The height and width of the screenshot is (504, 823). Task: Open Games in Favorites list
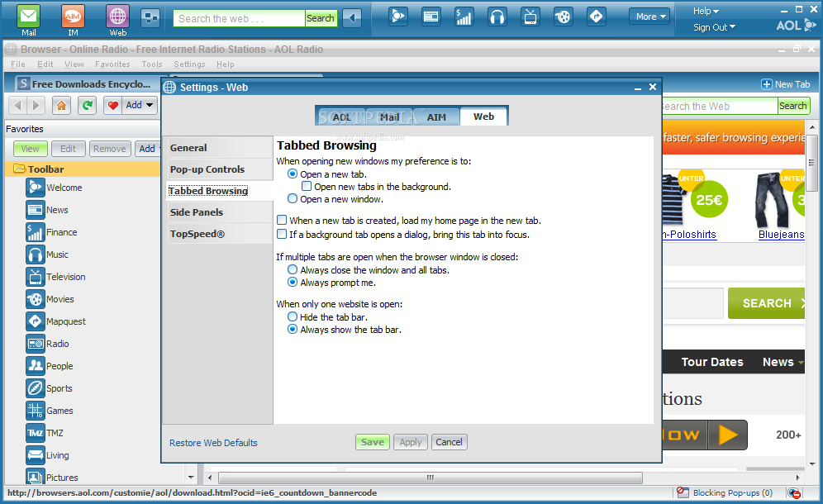pyautogui.click(x=50, y=411)
